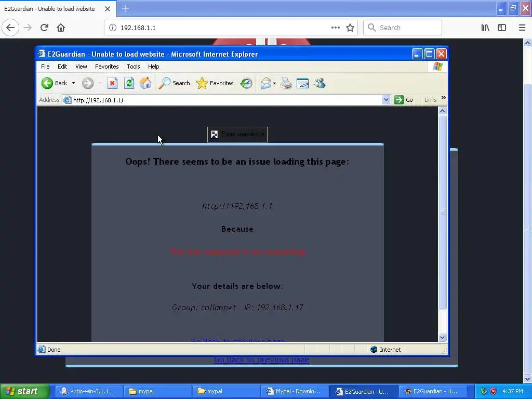
Task: Open the IE Back history dropdown arrow
Action: coord(73,83)
